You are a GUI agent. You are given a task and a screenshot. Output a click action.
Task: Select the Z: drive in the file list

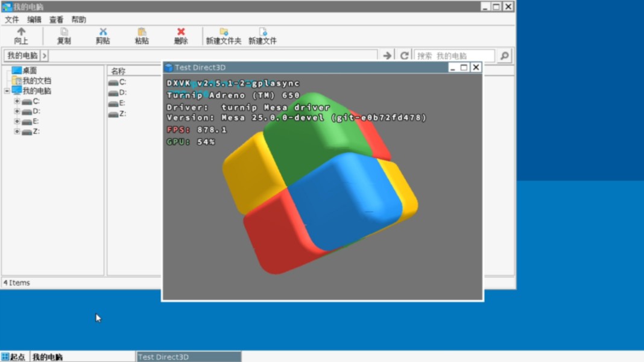[118, 113]
